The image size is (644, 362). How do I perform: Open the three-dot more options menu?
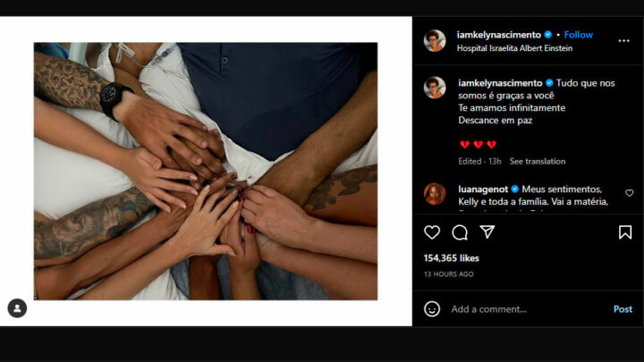coord(624,40)
